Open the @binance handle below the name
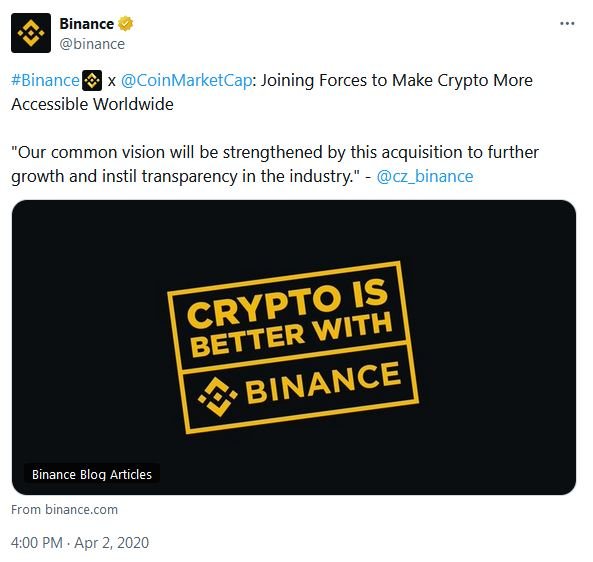Image resolution: width=593 pixels, height=562 pixels. pyautogui.click(x=92, y=44)
